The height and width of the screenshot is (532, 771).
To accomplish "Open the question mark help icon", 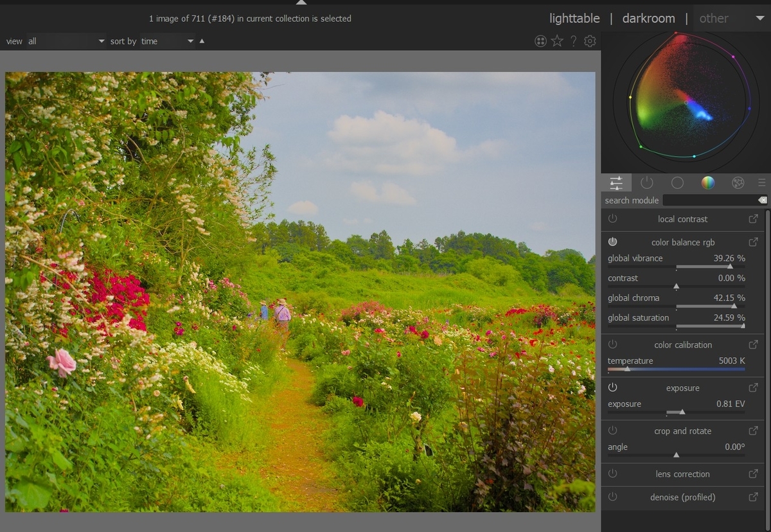I will [574, 41].
